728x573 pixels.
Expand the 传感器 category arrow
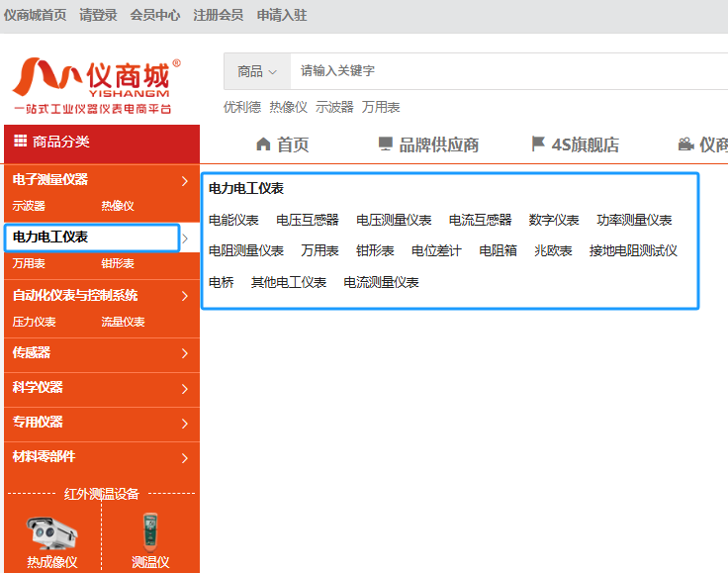pyautogui.click(x=184, y=353)
